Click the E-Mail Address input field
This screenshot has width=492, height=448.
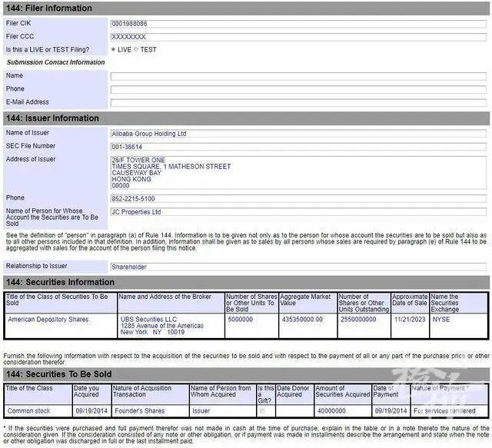[298, 103]
